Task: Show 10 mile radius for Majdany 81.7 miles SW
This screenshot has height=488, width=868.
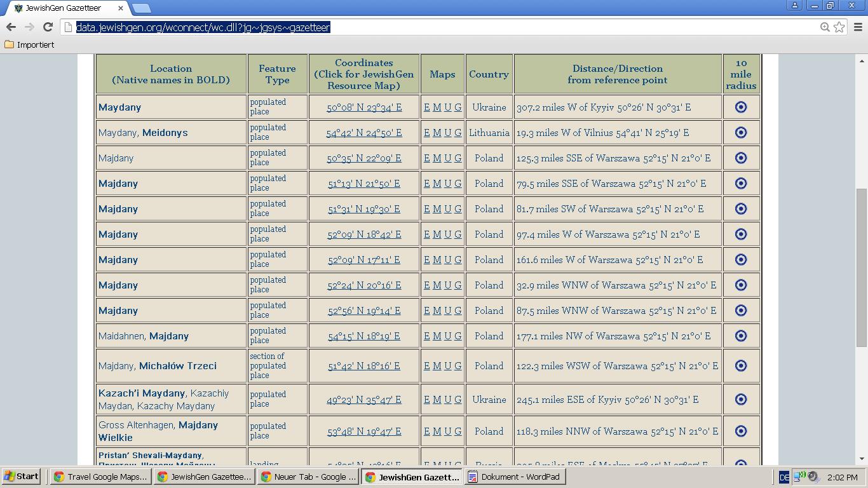Action: coord(741,208)
